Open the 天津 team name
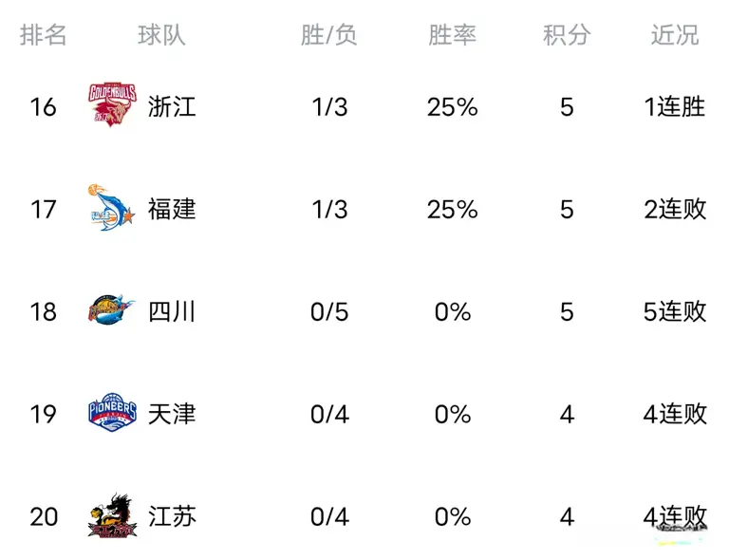Viewport: 729px width, 560px height. (172, 414)
